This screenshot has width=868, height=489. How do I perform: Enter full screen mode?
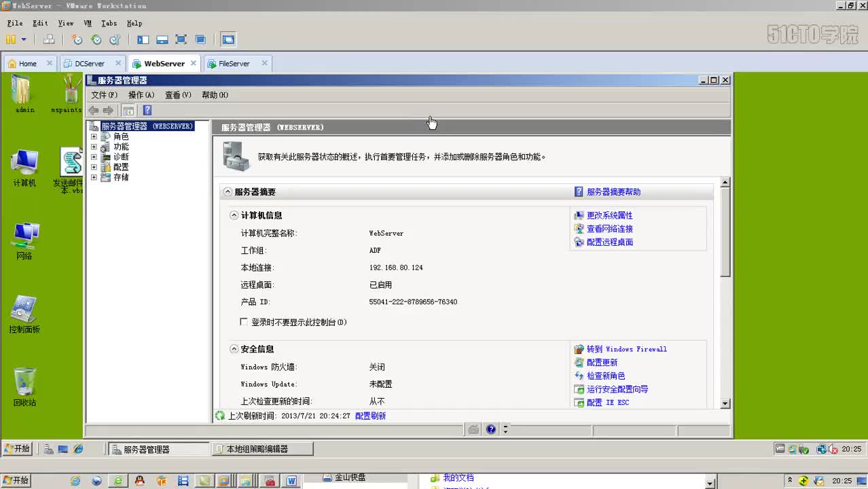181,39
